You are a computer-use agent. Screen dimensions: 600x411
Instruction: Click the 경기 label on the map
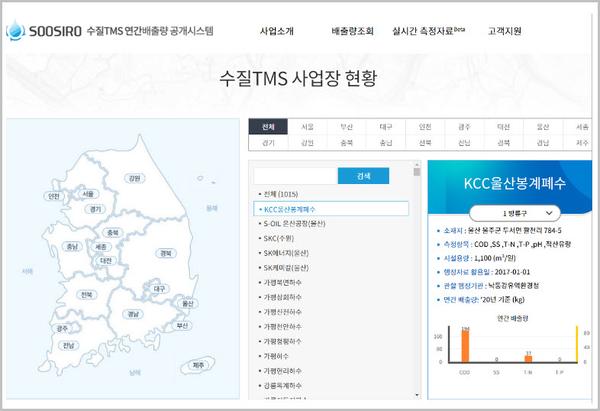tap(95, 209)
